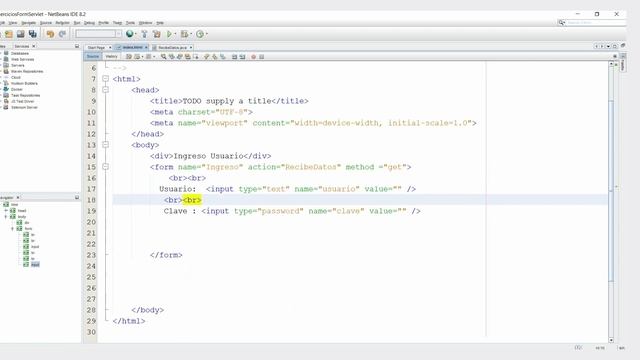Click the 'Clave :' text on line 19
This screenshot has height=360, width=640.
[x=180, y=211]
